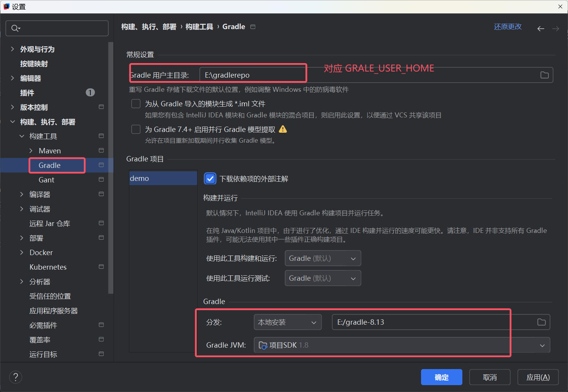Open the 使用此工具运行测试 dropdown
Screen dimensions: 568x392
click(x=323, y=278)
